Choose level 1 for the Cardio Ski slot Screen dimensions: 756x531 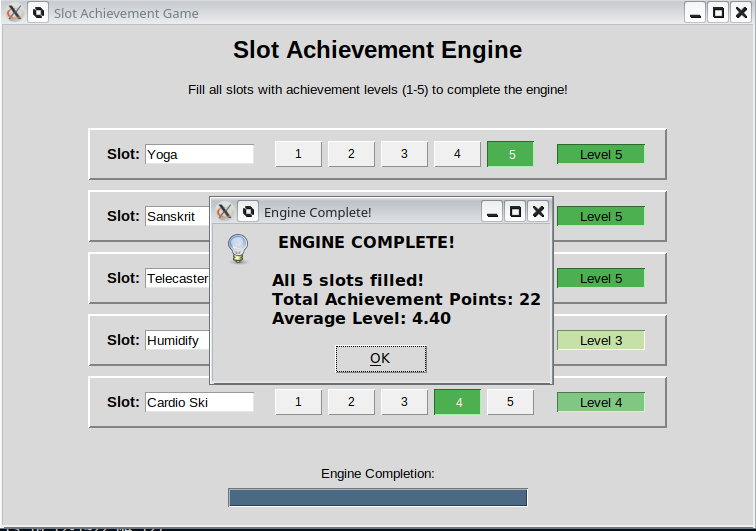(298, 402)
